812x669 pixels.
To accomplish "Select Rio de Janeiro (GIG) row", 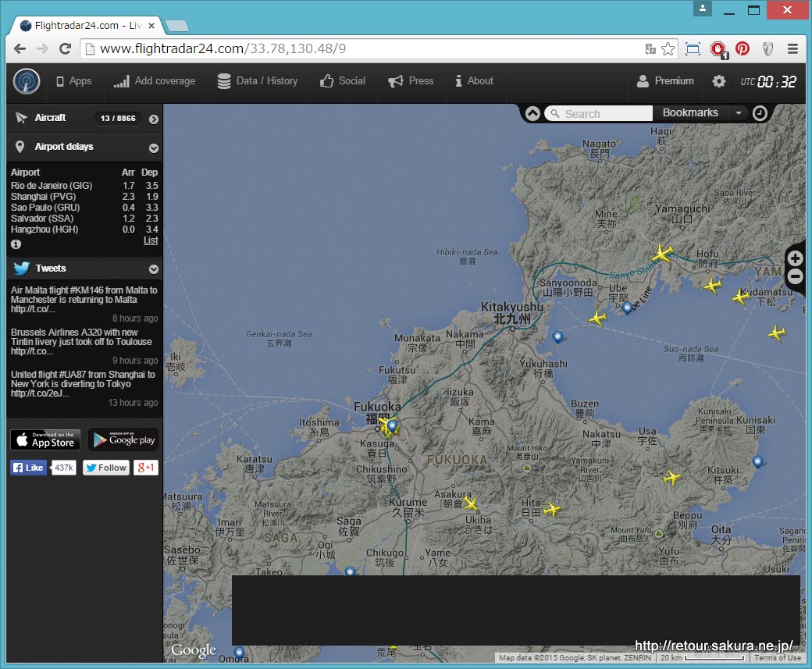I will coord(84,185).
